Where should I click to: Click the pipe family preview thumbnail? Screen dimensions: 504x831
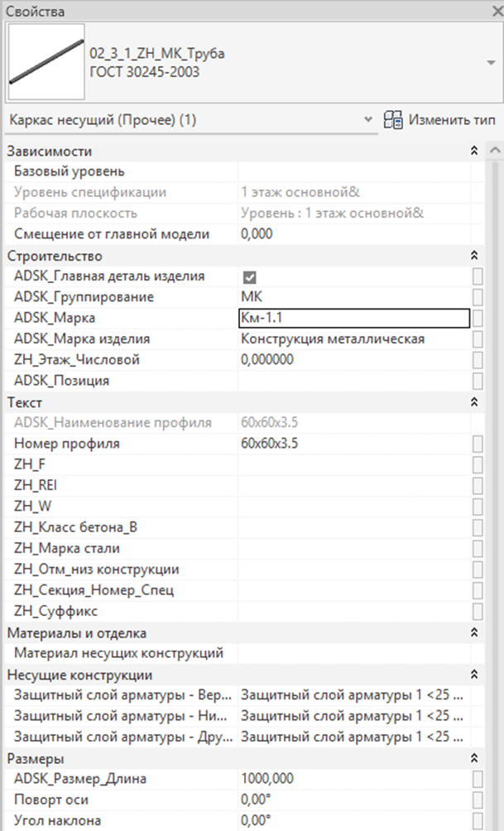(46, 61)
